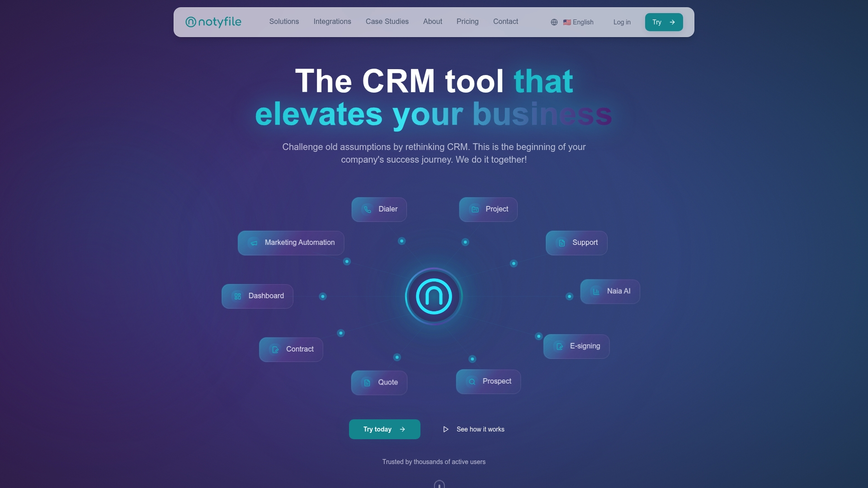Navigate to Pricing
868x488 pixels.
(467, 22)
